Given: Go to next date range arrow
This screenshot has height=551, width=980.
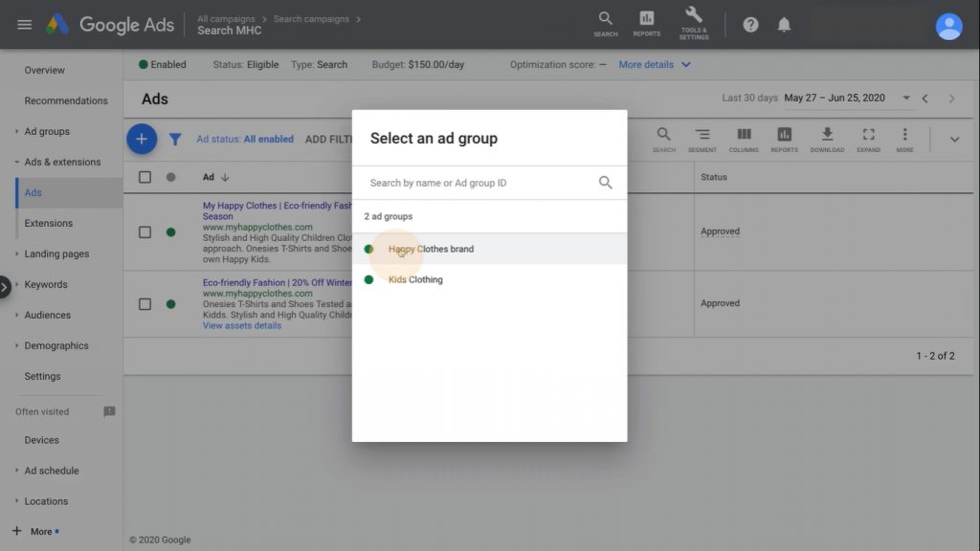Looking at the screenshot, I should click(951, 99).
